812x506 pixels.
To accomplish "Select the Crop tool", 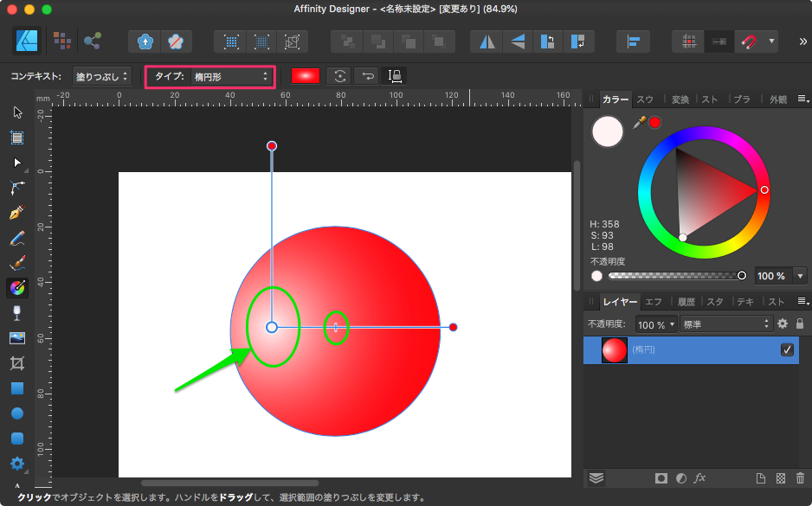I will pos(16,363).
